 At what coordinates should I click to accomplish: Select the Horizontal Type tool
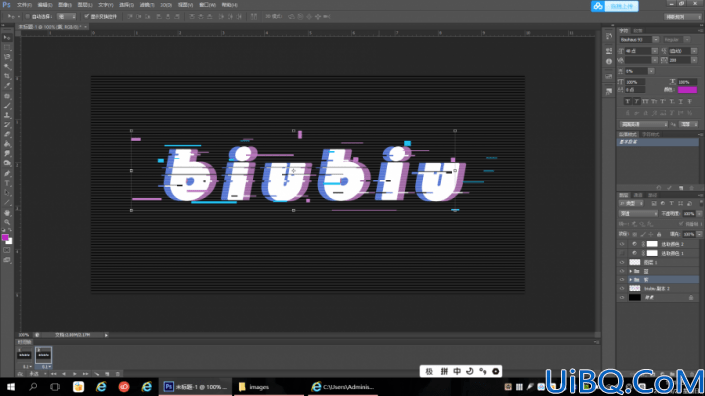tap(7, 183)
